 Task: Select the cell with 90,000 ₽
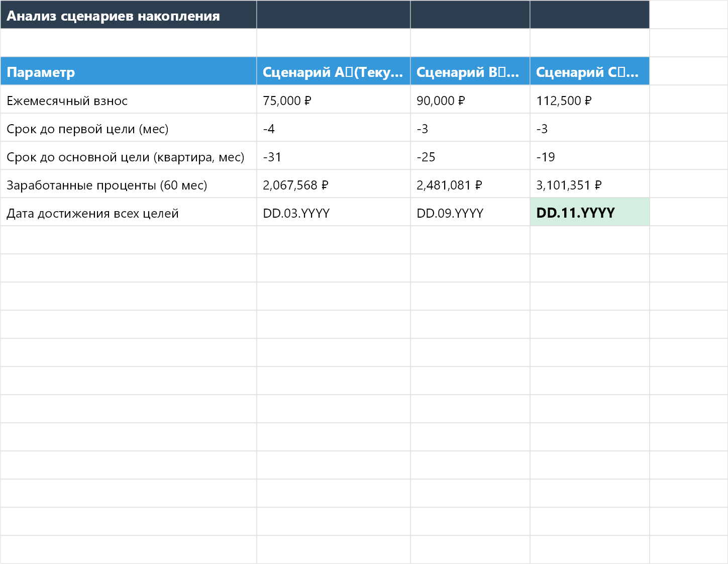point(470,101)
